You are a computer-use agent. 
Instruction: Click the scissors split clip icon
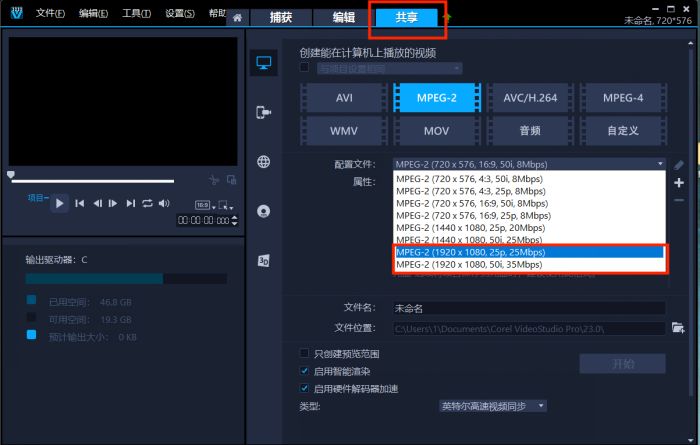click(214, 180)
